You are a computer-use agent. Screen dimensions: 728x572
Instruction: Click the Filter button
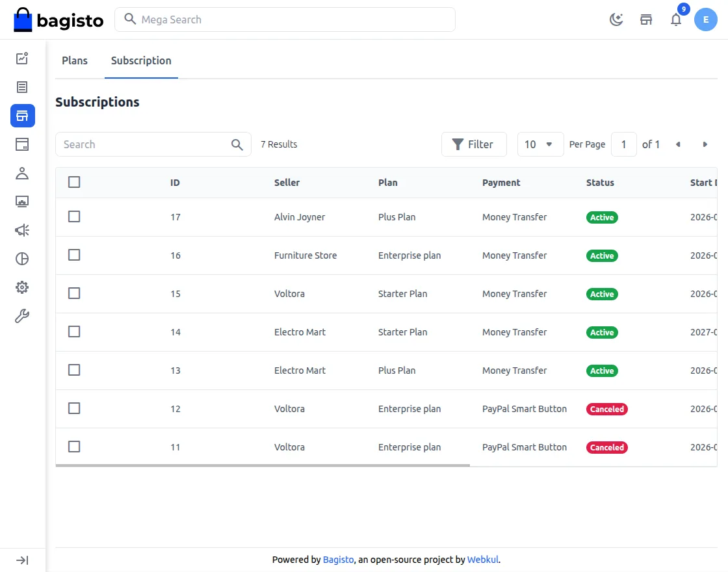(473, 144)
